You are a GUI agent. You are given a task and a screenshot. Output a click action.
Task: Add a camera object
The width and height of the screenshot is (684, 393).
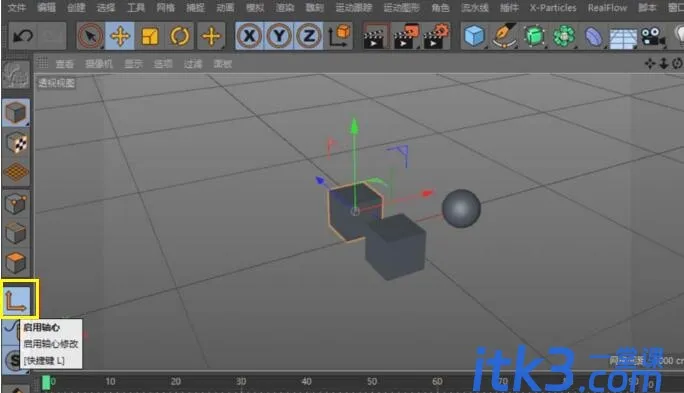(652, 37)
